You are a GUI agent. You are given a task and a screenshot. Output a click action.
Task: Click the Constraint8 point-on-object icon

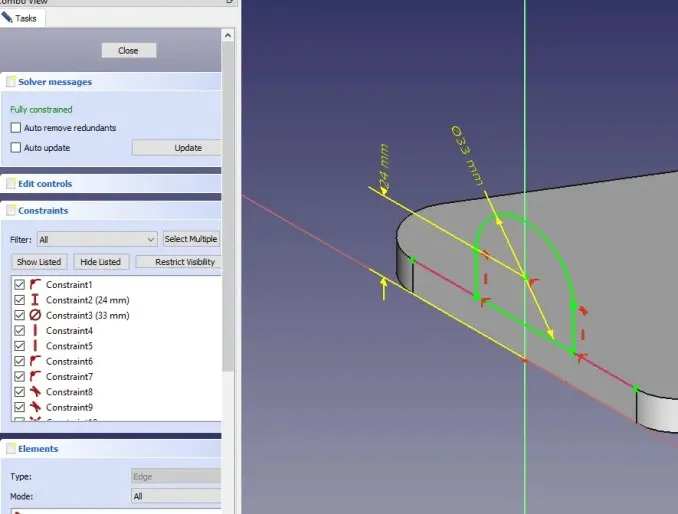(35, 392)
